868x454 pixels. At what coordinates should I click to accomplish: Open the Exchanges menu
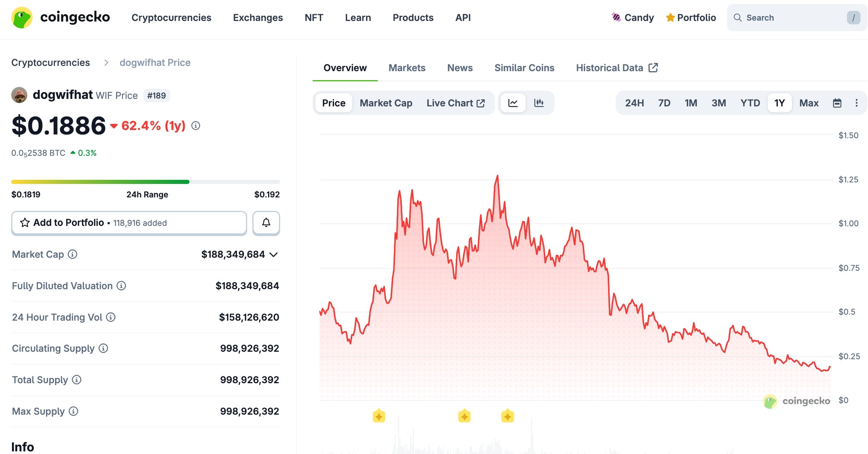click(x=258, y=17)
